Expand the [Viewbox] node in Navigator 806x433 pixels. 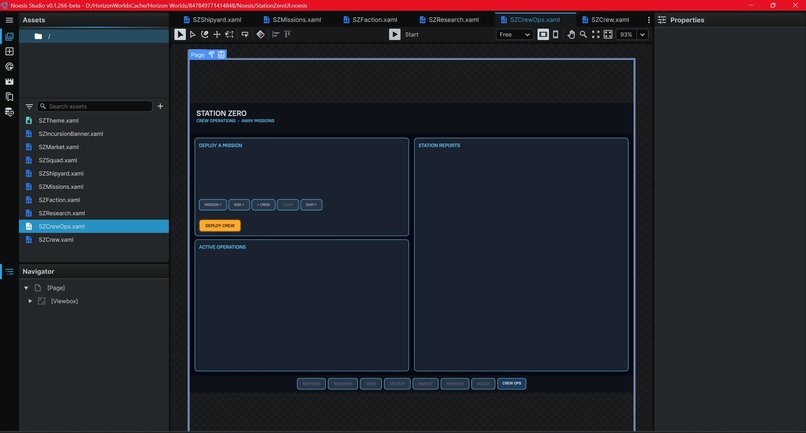click(x=30, y=301)
